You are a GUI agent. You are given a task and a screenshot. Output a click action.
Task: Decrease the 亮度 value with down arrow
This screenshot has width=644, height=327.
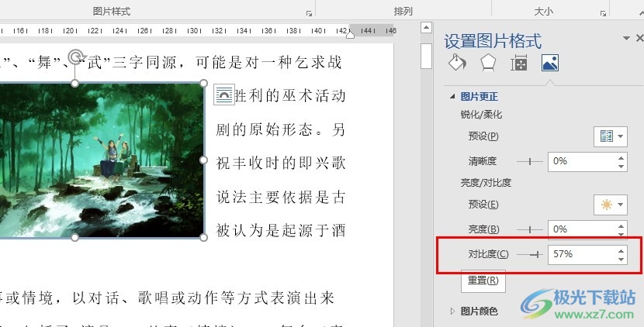click(x=621, y=235)
